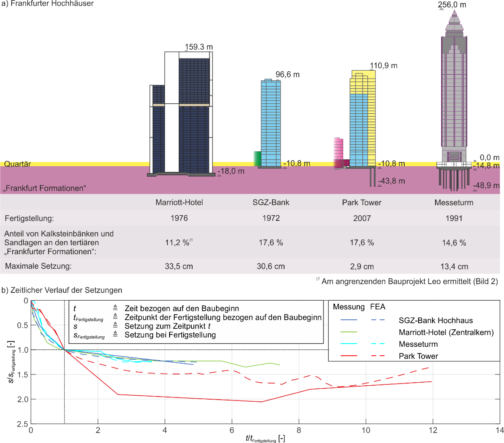This screenshot has height=443, width=504.
Task: Click the 'Messeturm' column header
Action: coord(454,203)
